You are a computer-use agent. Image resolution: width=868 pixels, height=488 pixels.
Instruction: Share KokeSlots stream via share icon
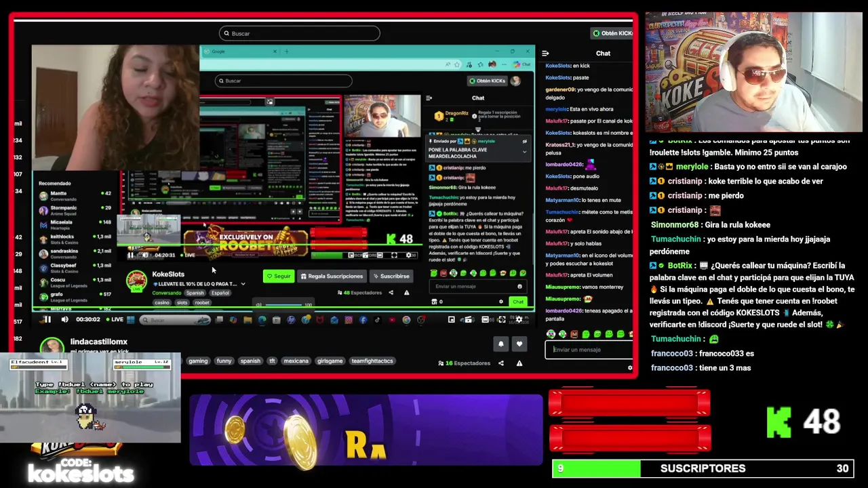[391, 293]
